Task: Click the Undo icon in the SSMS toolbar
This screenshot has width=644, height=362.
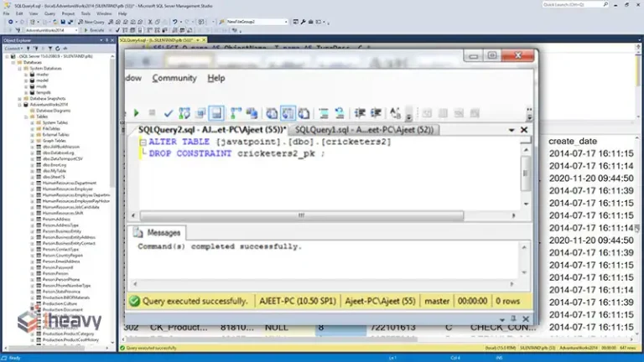Action: [174, 22]
